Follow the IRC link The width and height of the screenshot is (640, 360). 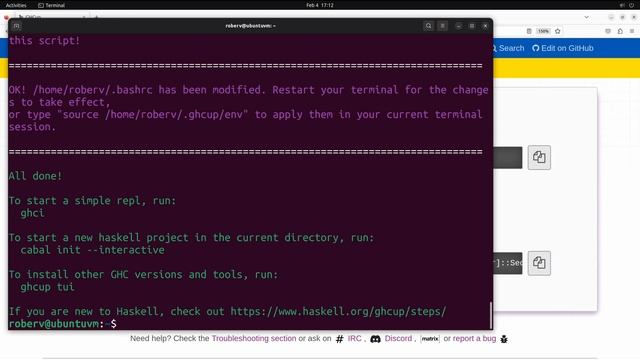tap(354, 338)
